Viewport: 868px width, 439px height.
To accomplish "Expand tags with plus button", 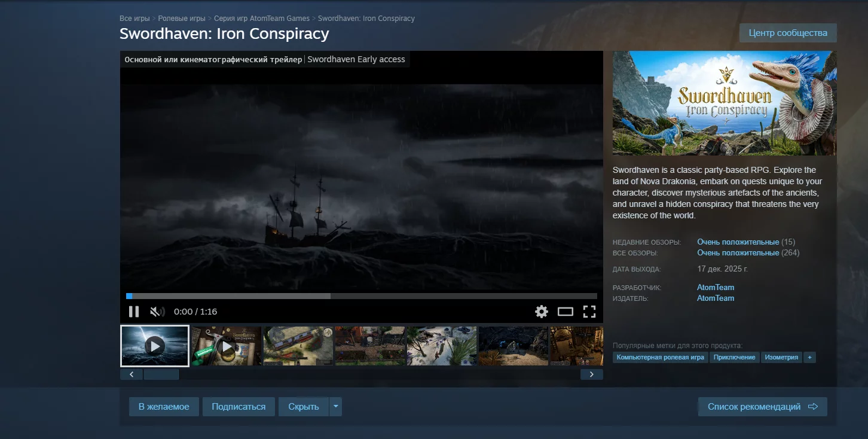I will click(x=810, y=357).
